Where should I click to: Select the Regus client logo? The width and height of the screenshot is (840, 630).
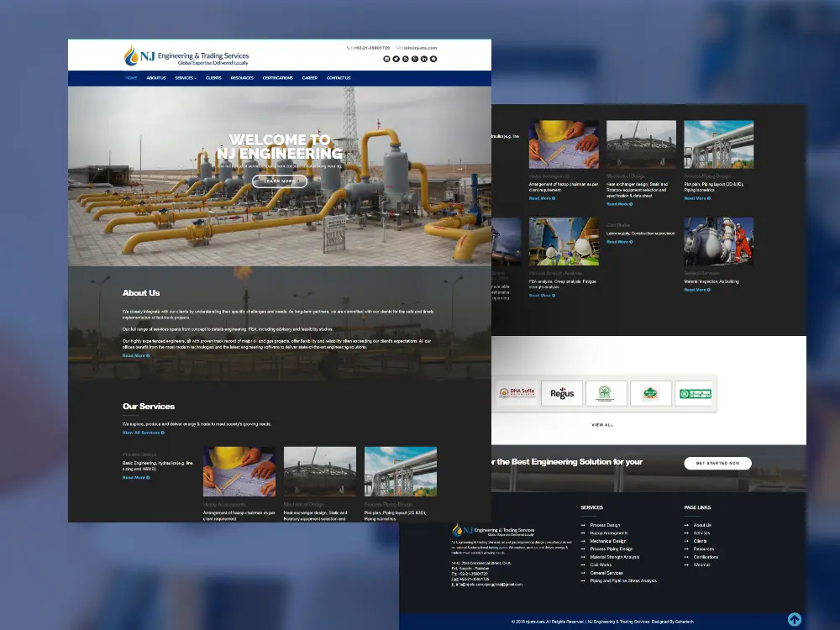tap(562, 393)
